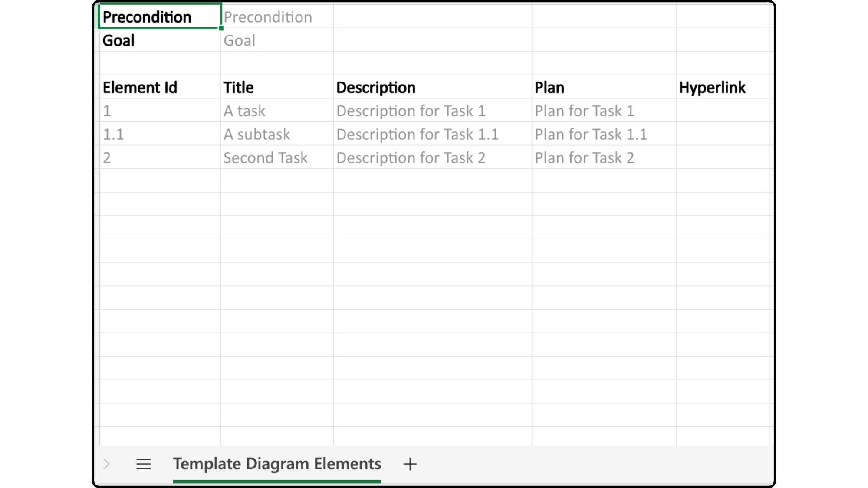Select the Second Task title cell
Image resolution: width=868 pixels, height=488 pixels.
pyautogui.click(x=276, y=157)
